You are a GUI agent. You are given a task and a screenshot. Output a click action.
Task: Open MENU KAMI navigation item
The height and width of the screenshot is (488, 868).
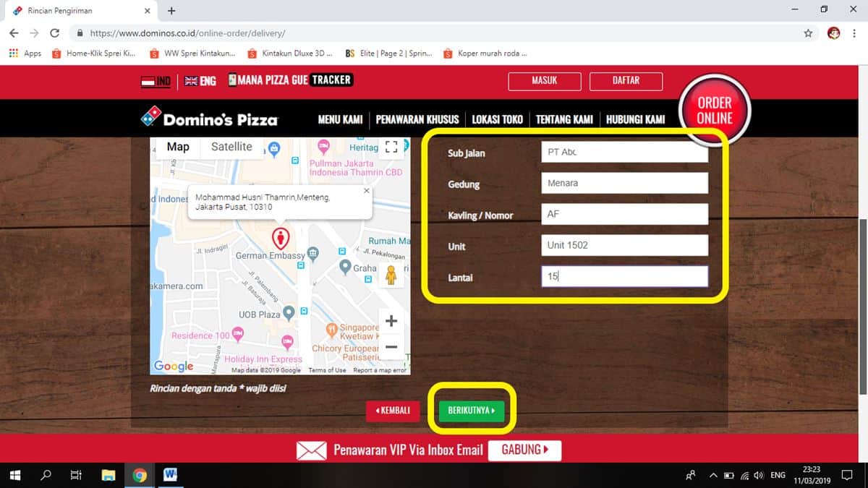tap(340, 119)
